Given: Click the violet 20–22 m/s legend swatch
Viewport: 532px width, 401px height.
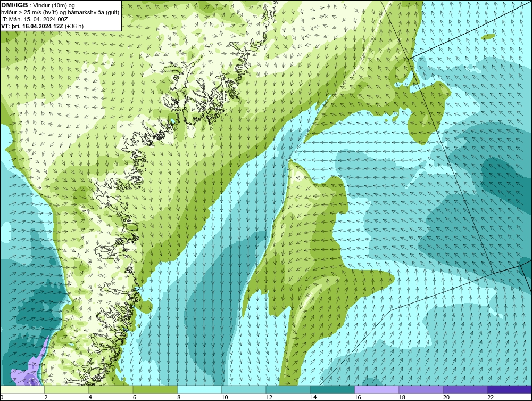Looking at the screenshot, I should (x=465, y=389).
